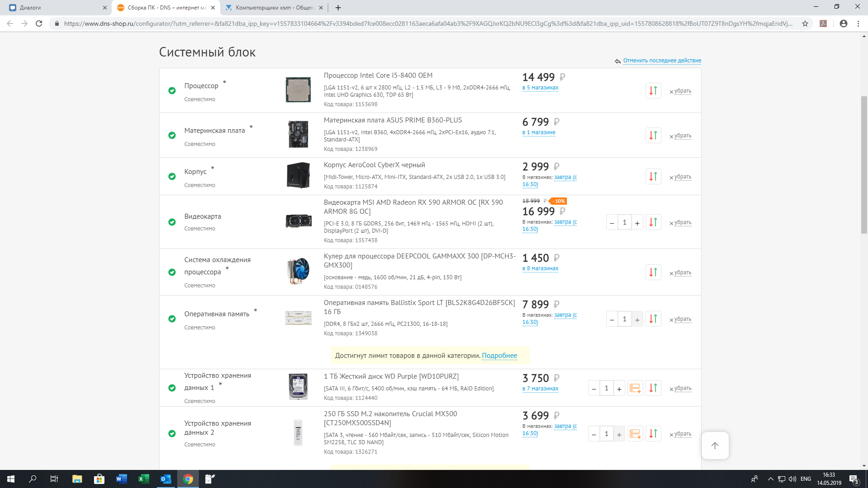Increase WD Purple disk quantity
Screen dimensions: 868x488
619,388
